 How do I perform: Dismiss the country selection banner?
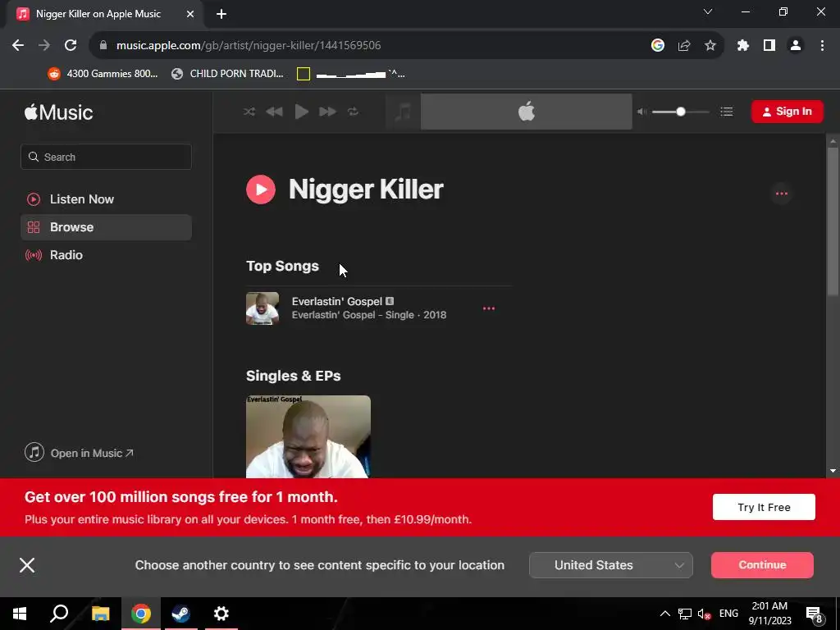pos(27,564)
